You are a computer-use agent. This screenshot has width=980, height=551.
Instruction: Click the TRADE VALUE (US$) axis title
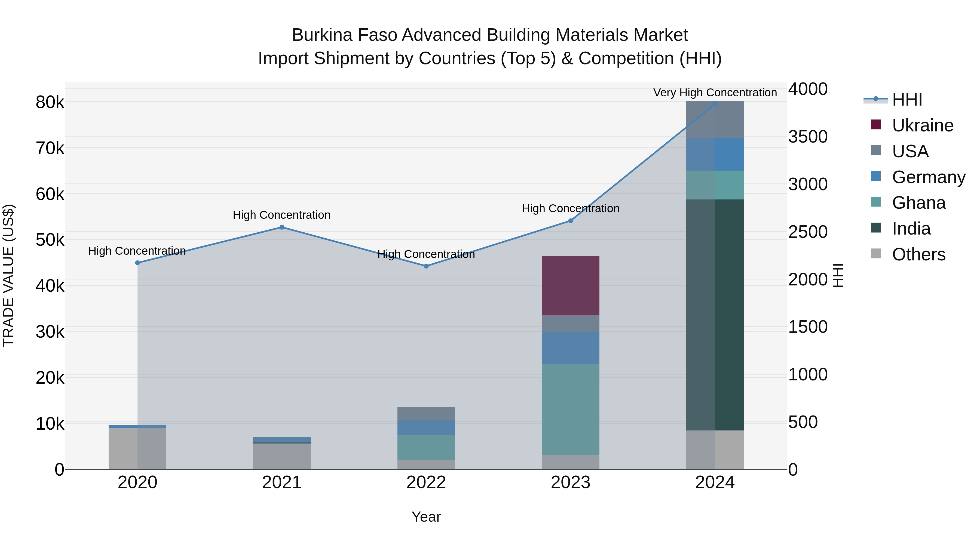8,275
